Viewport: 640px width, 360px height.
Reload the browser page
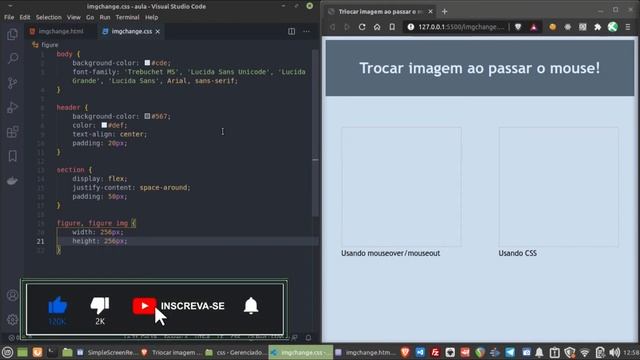(x=362, y=27)
